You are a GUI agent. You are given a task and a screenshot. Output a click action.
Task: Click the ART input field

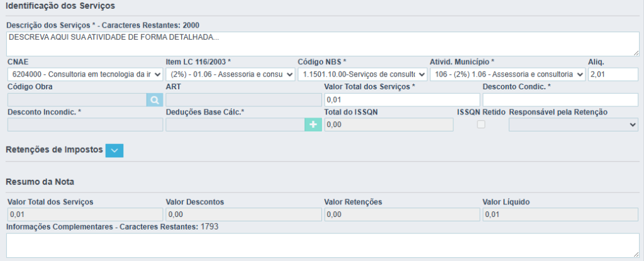click(x=243, y=99)
